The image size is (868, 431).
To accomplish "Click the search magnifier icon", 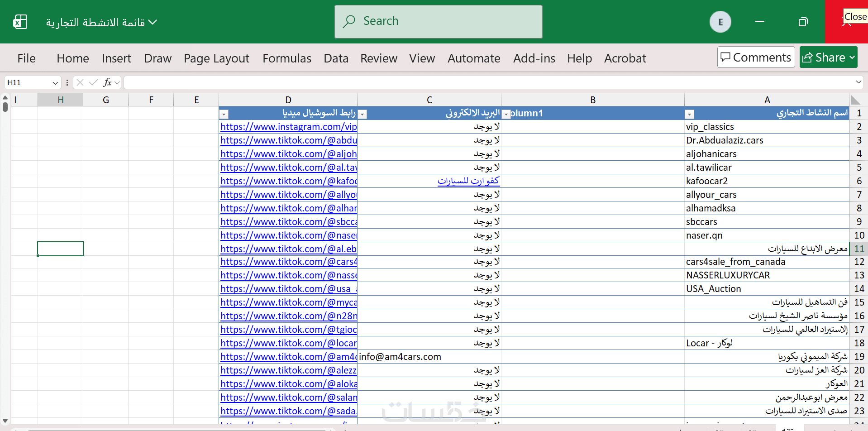I will coord(349,21).
